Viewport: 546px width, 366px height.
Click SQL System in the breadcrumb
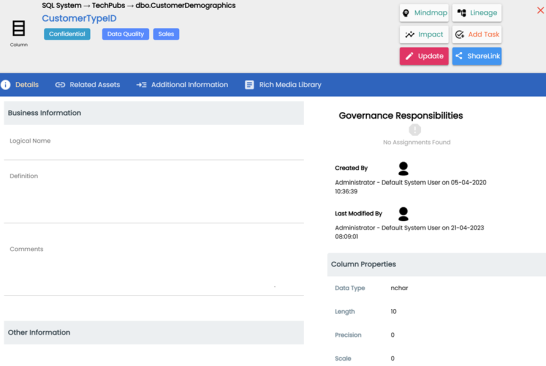(x=62, y=6)
